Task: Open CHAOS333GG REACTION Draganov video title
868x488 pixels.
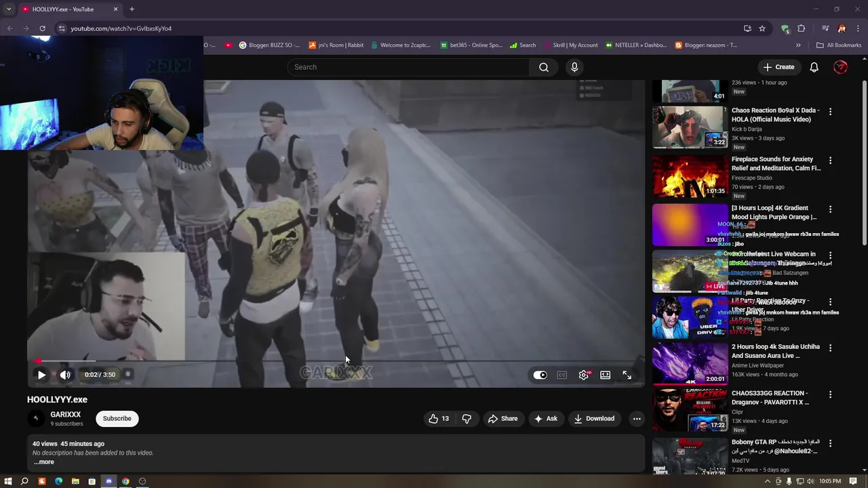Action: [x=770, y=397]
